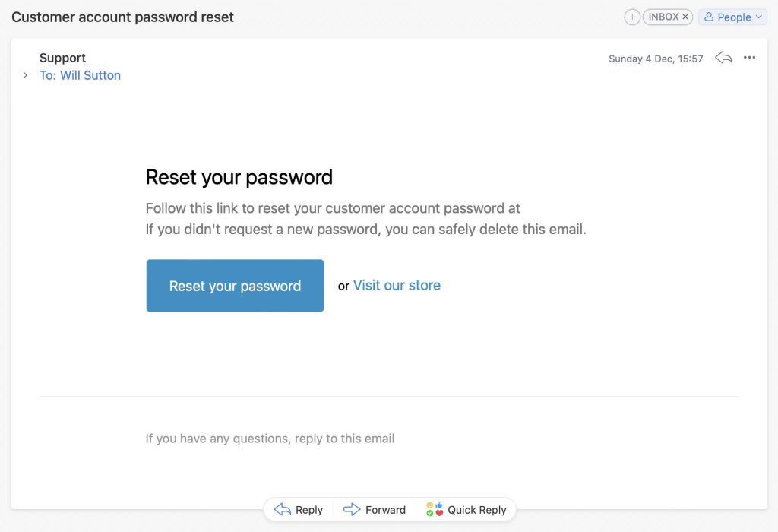Click Reply in the bottom action bar

pyautogui.click(x=299, y=510)
